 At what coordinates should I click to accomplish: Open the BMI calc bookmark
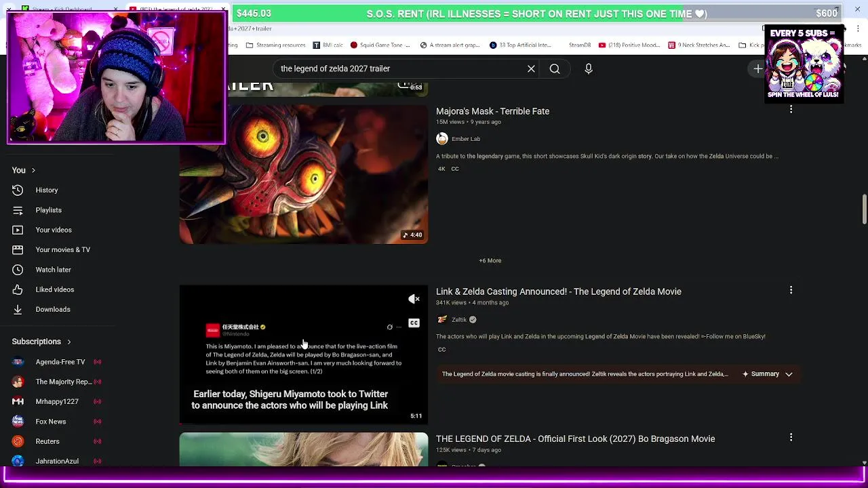(328, 45)
